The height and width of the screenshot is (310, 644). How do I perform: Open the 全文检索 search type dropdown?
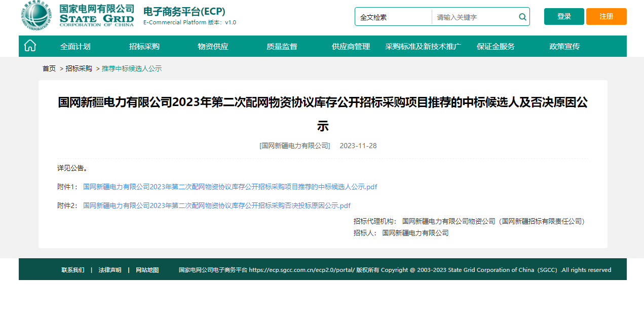coord(393,17)
